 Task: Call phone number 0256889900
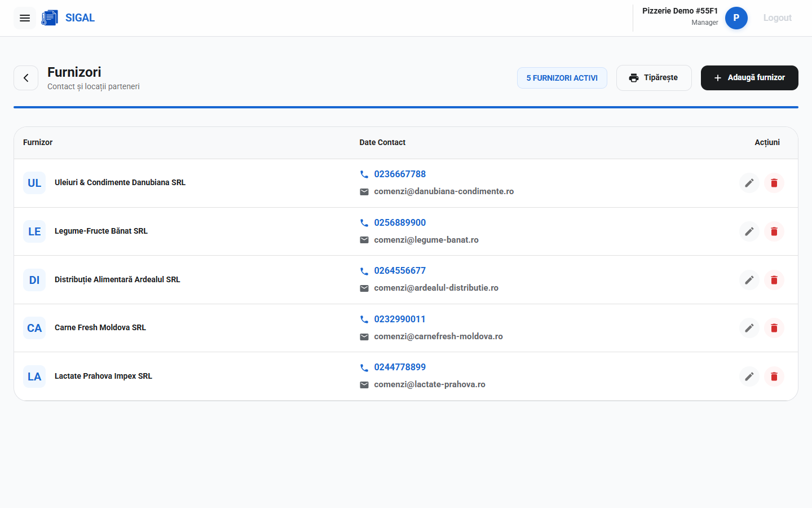400,223
